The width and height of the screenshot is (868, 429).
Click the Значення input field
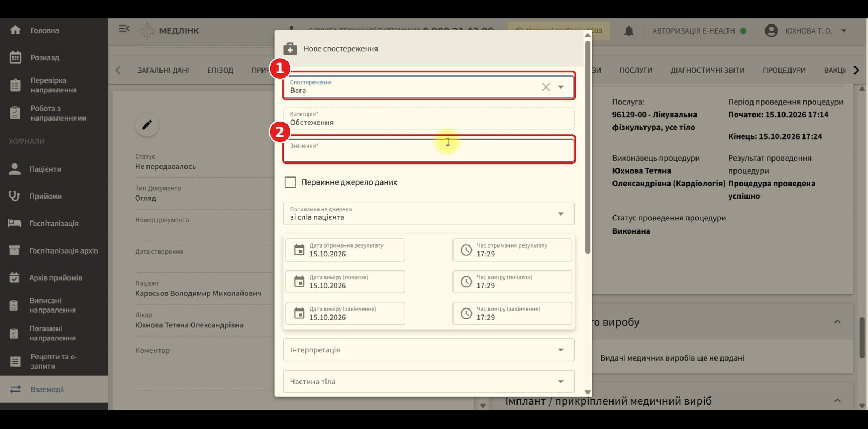(429, 150)
